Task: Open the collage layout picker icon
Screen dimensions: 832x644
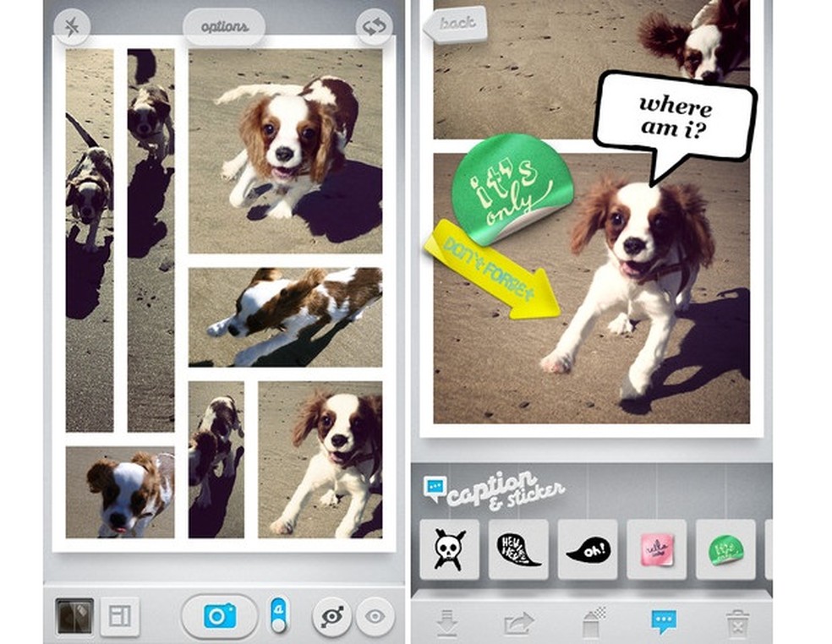Action: click(120, 616)
